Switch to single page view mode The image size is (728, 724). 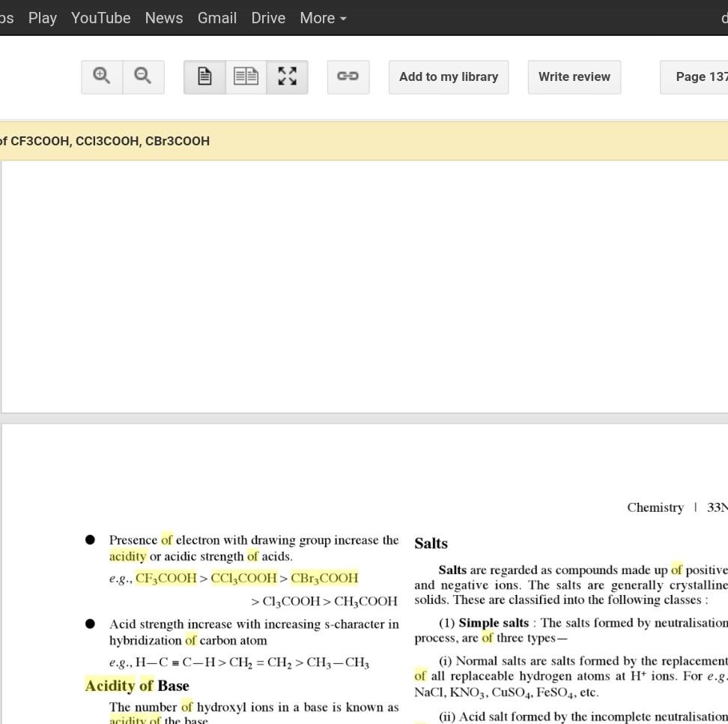204,76
